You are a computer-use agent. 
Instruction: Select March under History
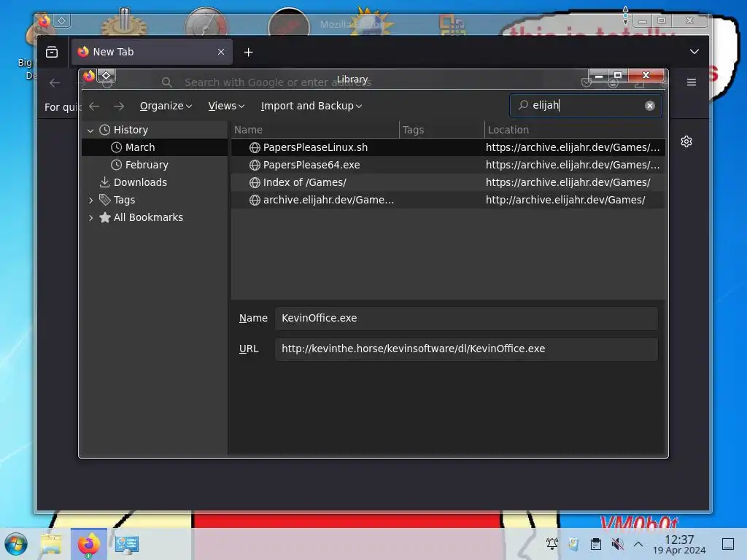[x=155, y=147]
